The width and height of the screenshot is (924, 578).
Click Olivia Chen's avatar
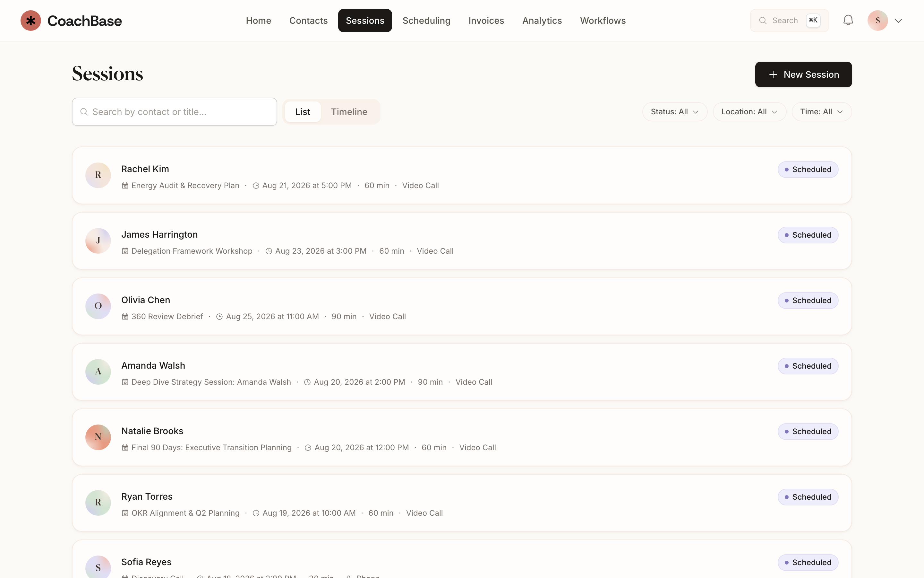point(98,306)
